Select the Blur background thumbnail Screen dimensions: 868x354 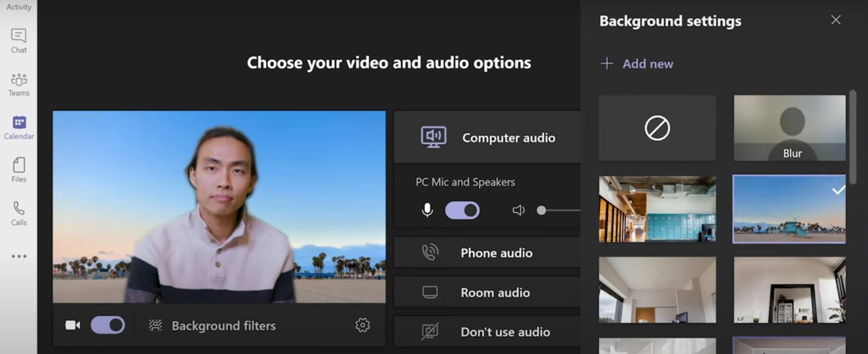click(x=789, y=128)
